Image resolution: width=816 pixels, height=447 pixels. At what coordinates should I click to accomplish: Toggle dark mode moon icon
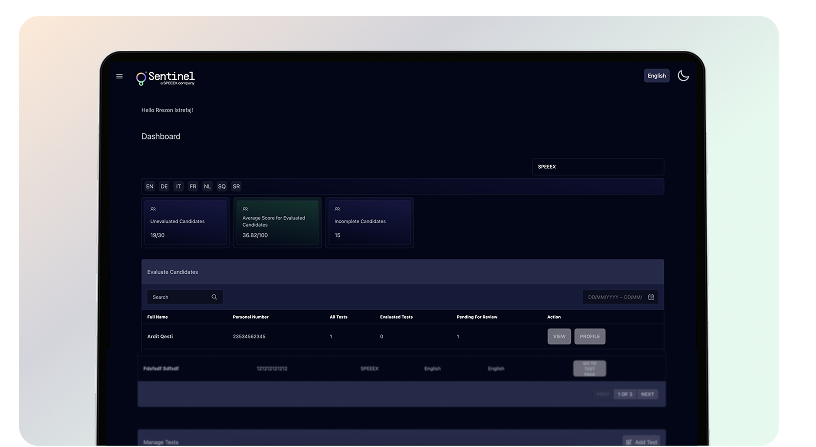click(x=683, y=76)
